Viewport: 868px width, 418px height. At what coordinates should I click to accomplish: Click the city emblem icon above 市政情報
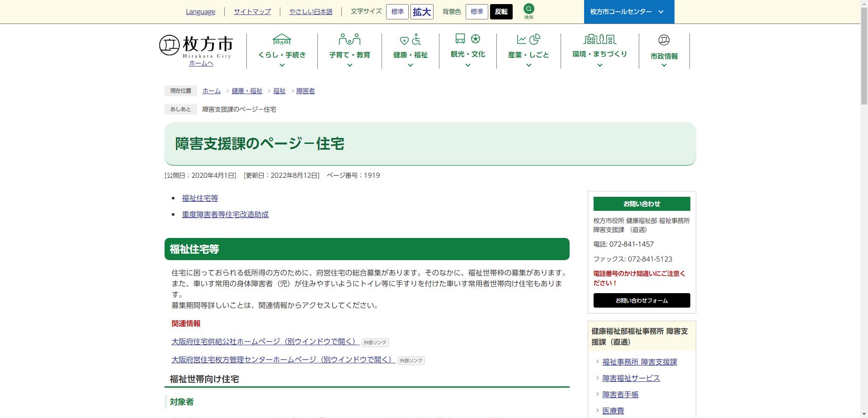coord(664,40)
